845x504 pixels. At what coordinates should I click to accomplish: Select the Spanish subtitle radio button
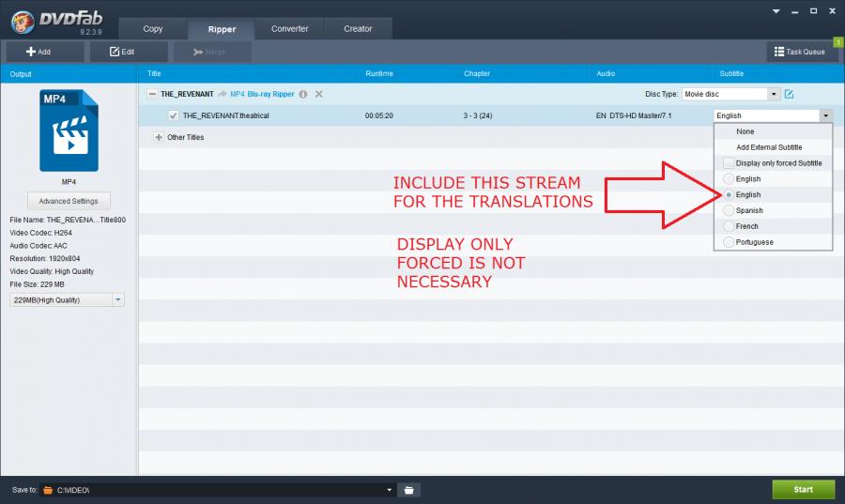click(729, 210)
